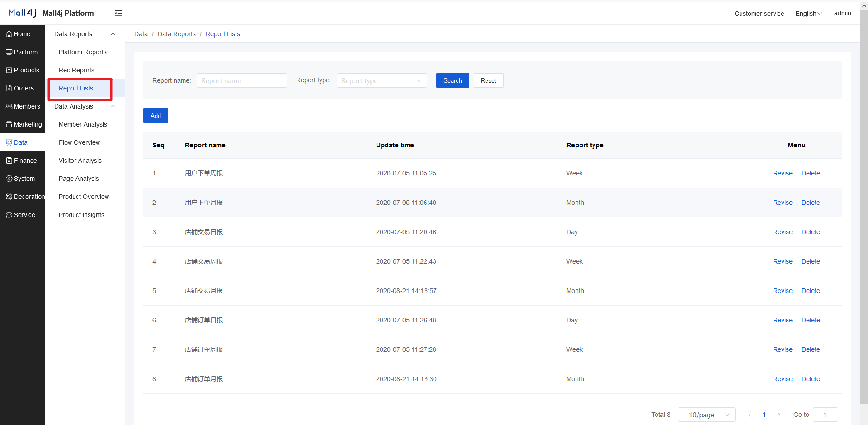Click the Report name column header
This screenshot has width=868, height=425.
coord(205,145)
